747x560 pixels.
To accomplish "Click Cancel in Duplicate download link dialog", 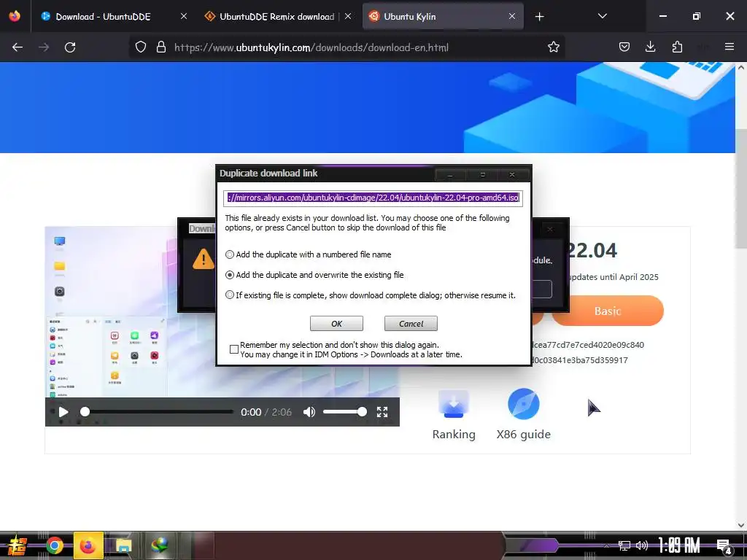I will (411, 323).
